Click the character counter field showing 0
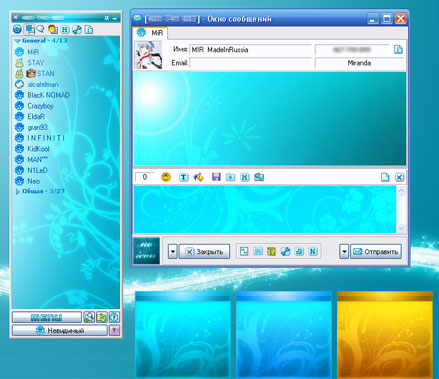 click(x=145, y=177)
